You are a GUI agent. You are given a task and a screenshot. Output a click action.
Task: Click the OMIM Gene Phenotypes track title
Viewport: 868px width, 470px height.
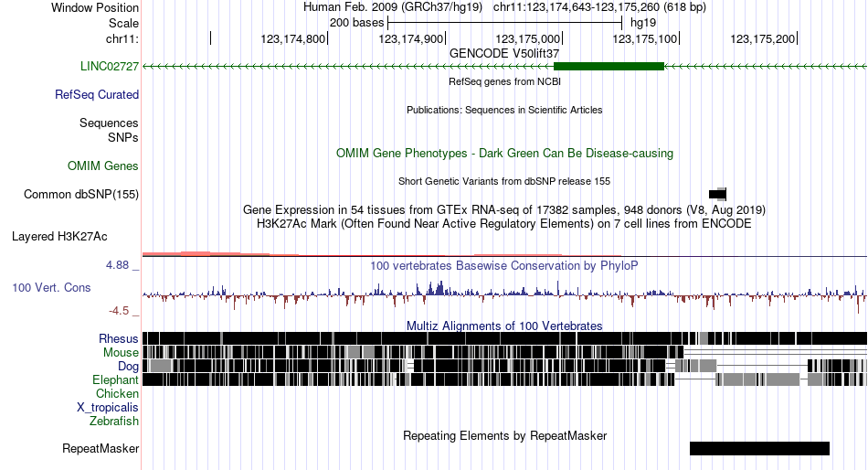pos(504,154)
